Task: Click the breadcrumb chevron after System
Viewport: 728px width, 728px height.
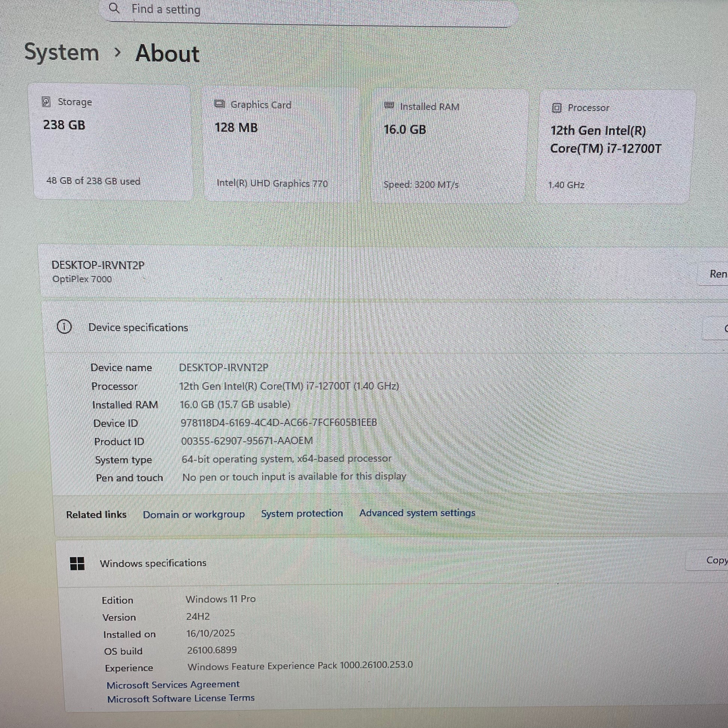Action: pos(117,52)
